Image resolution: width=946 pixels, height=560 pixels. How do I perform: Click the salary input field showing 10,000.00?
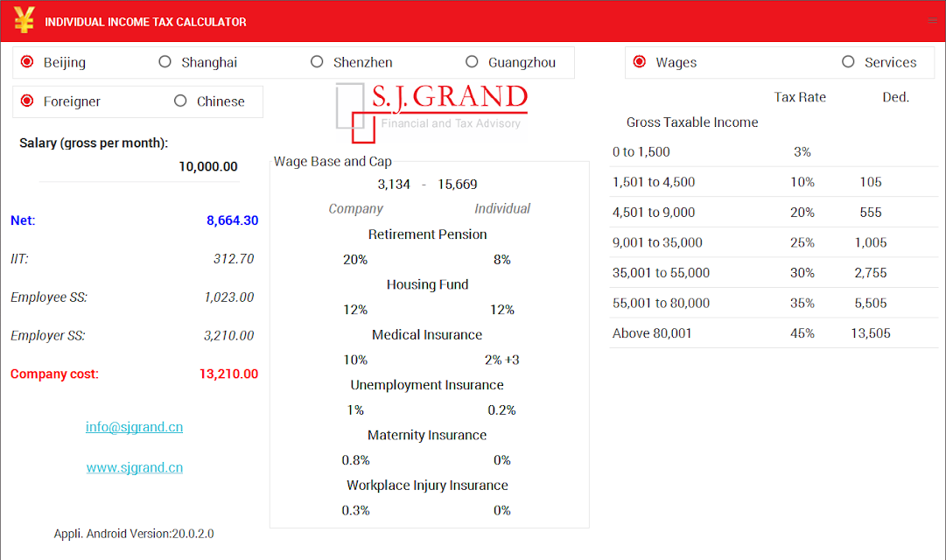(x=139, y=166)
